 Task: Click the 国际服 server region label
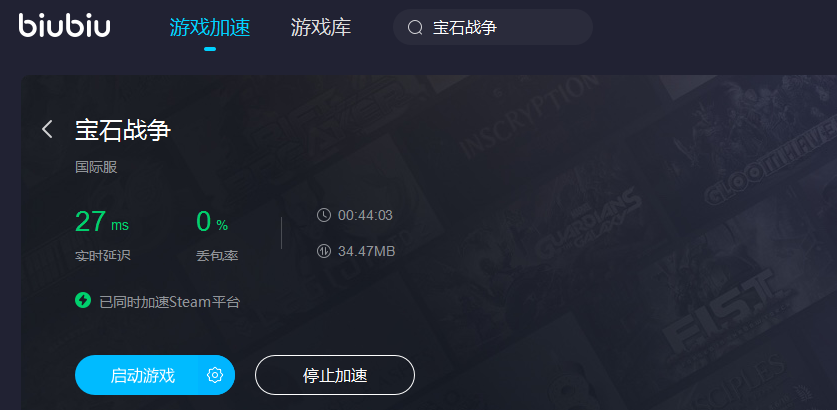[x=96, y=168]
